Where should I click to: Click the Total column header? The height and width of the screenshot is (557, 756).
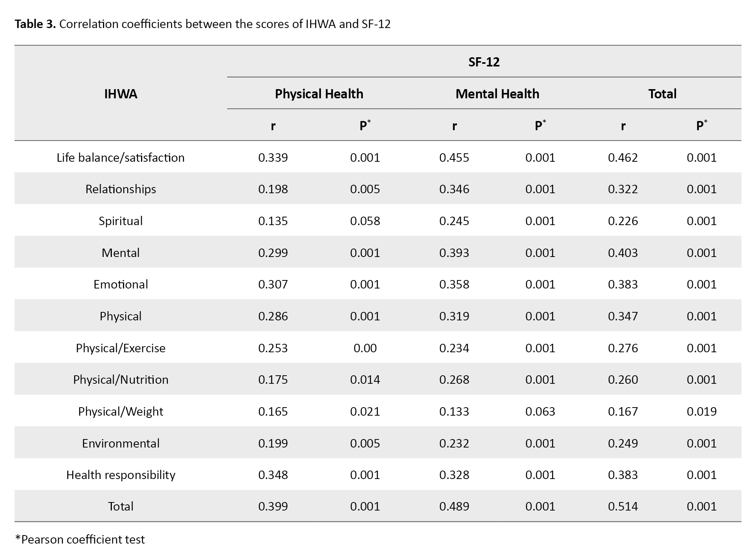[x=662, y=94]
